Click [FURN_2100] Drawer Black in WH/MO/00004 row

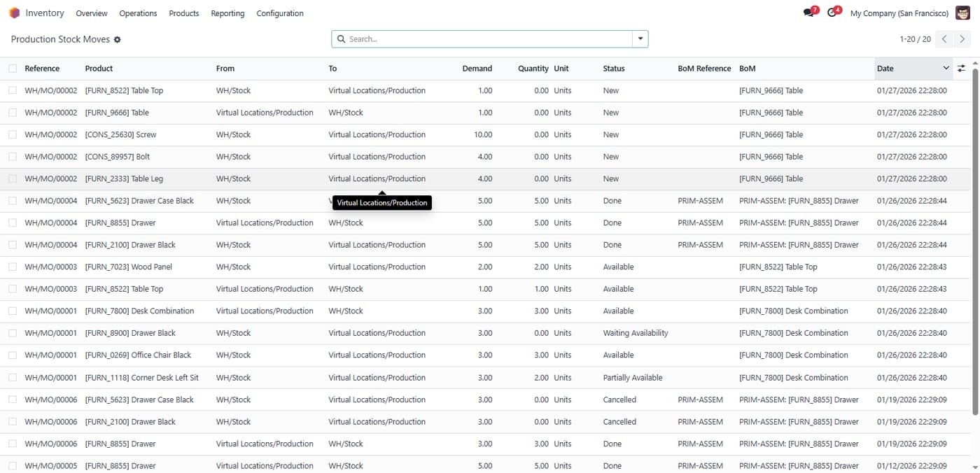pyautogui.click(x=130, y=245)
